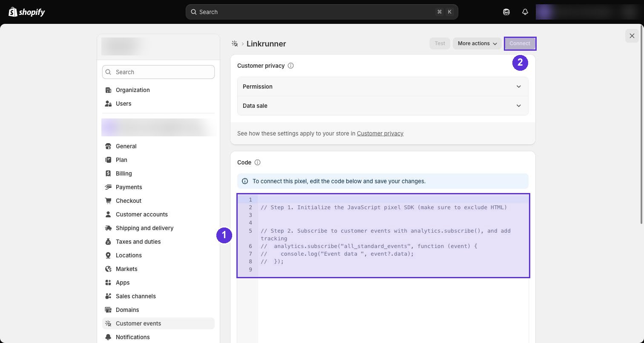
Task: Click the Connect button
Action: pos(520,43)
